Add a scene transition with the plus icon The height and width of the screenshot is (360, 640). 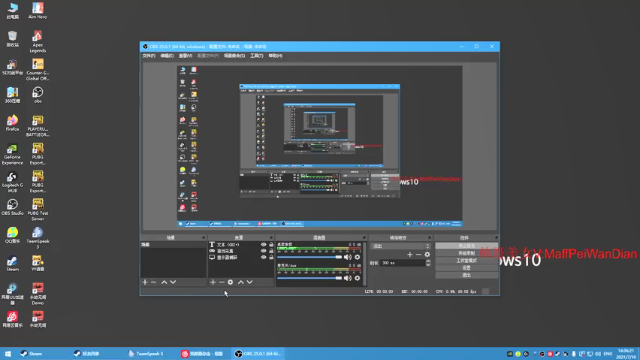point(410,254)
